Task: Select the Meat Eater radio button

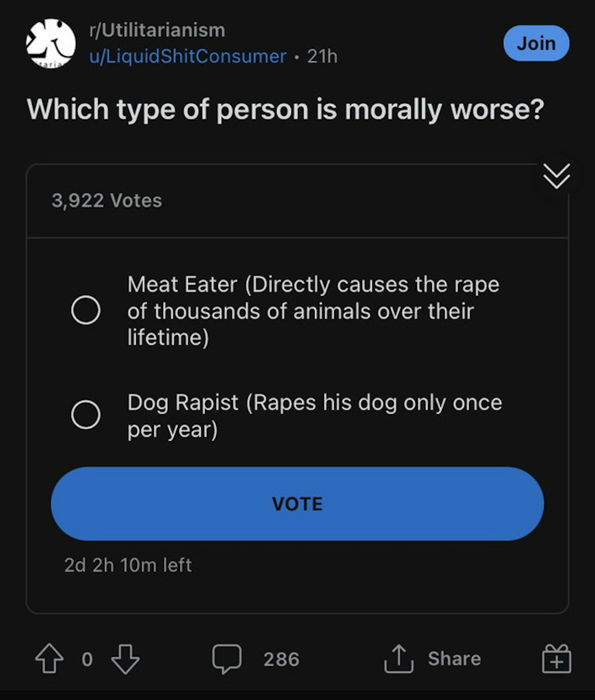Action: coord(86,310)
